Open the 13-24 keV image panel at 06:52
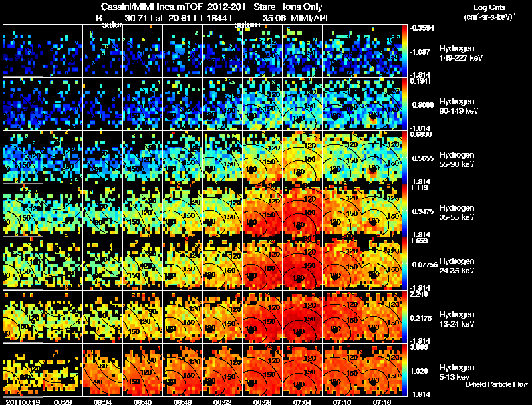 (x=222, y=317)
